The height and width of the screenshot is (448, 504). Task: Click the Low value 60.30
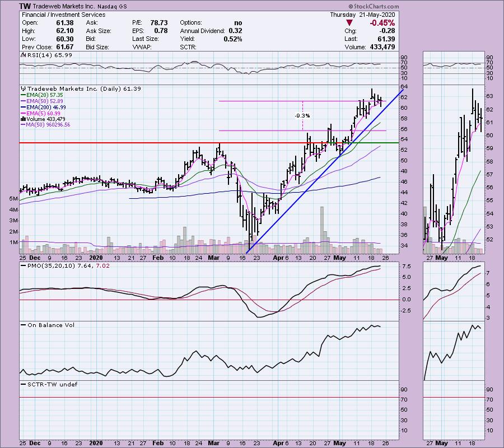coord(65,39)
